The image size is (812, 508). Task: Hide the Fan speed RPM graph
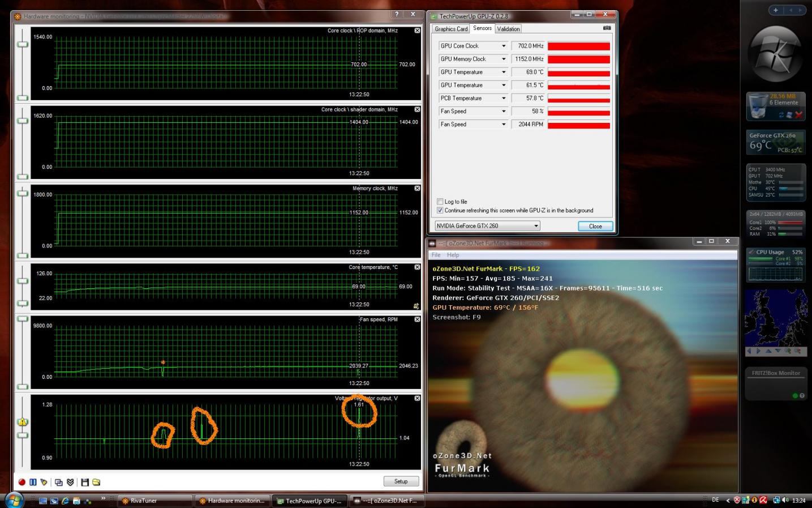click(417, 319)
